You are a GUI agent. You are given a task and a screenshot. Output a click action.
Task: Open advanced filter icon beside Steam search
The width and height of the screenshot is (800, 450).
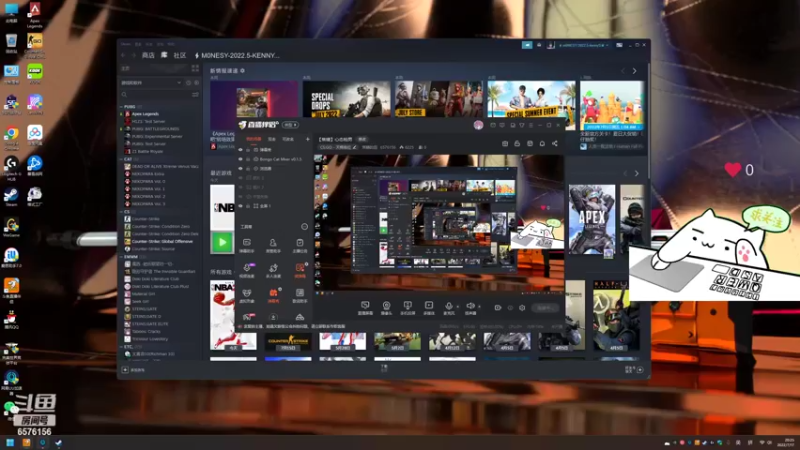(x=195, y=94)
